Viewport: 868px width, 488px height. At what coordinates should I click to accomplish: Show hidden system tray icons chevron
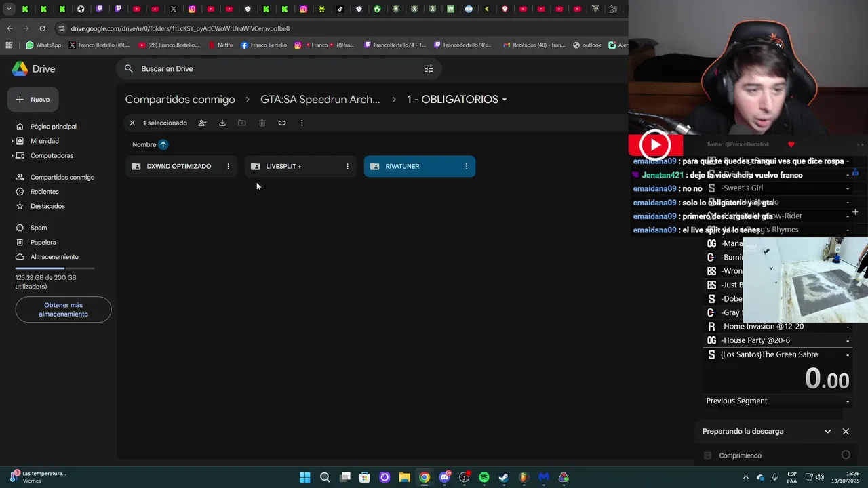746,477
